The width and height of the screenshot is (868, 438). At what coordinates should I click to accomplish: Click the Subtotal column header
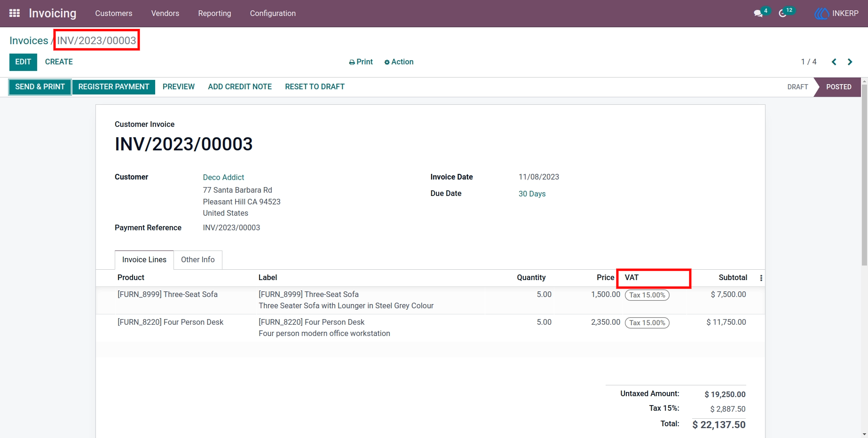click(x=733, y=278)
